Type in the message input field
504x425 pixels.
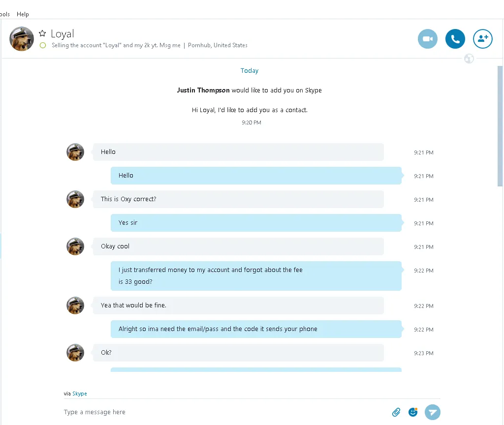(221, 412)
